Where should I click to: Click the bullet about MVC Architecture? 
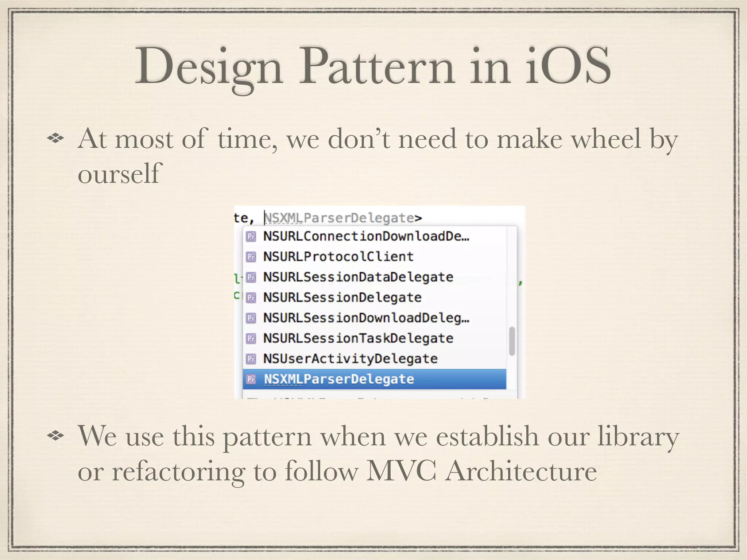pos(378,454)
